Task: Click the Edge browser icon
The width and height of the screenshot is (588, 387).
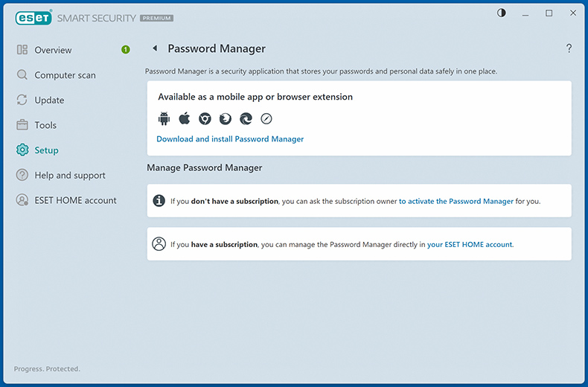Action: [x=246, y=119]
